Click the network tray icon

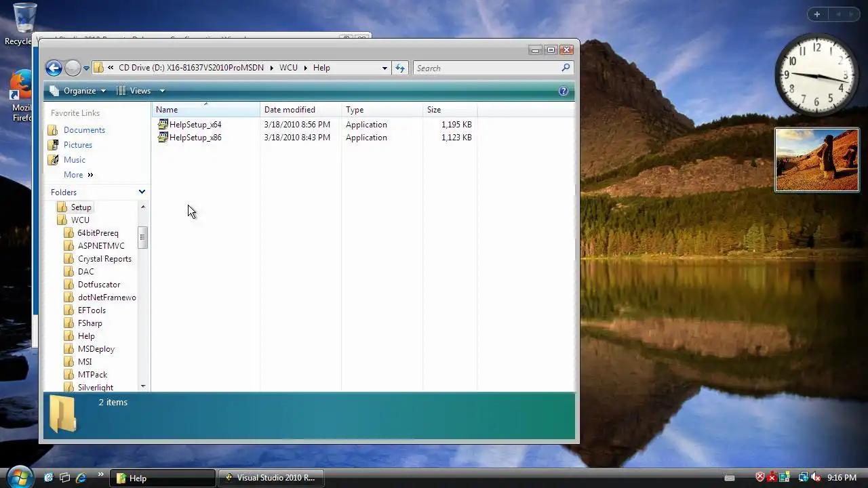[803, 478]
